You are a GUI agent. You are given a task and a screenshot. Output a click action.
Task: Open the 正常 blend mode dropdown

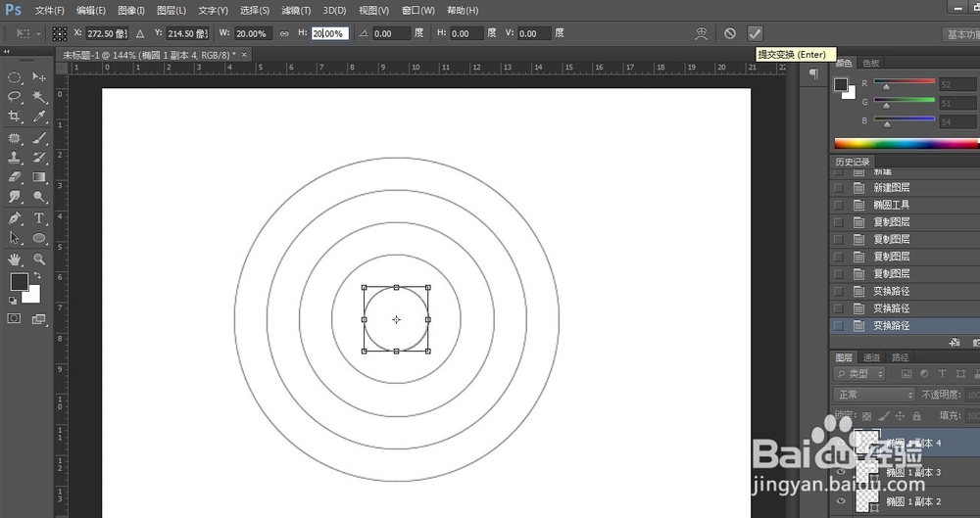tap(874, 395)
